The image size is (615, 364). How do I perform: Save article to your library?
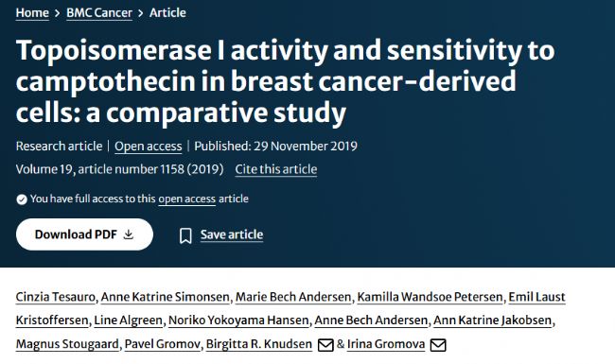[232, 234]
